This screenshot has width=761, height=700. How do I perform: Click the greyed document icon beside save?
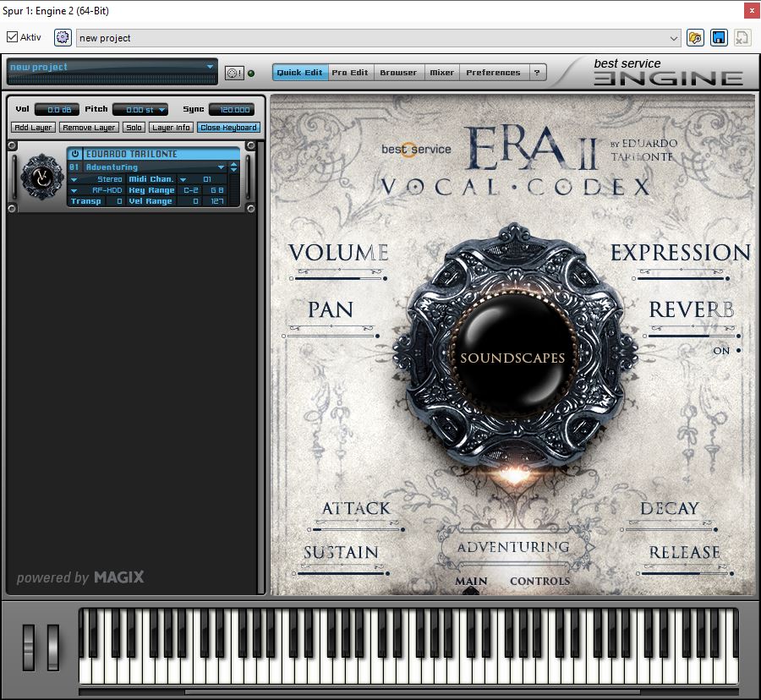pyautogui.click(x=742, y=37)
